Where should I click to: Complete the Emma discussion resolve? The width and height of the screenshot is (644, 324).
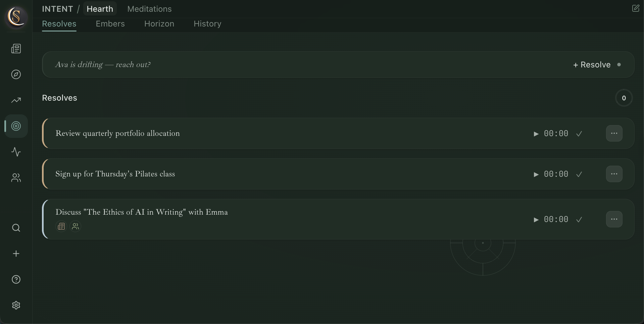click(579, 220)
